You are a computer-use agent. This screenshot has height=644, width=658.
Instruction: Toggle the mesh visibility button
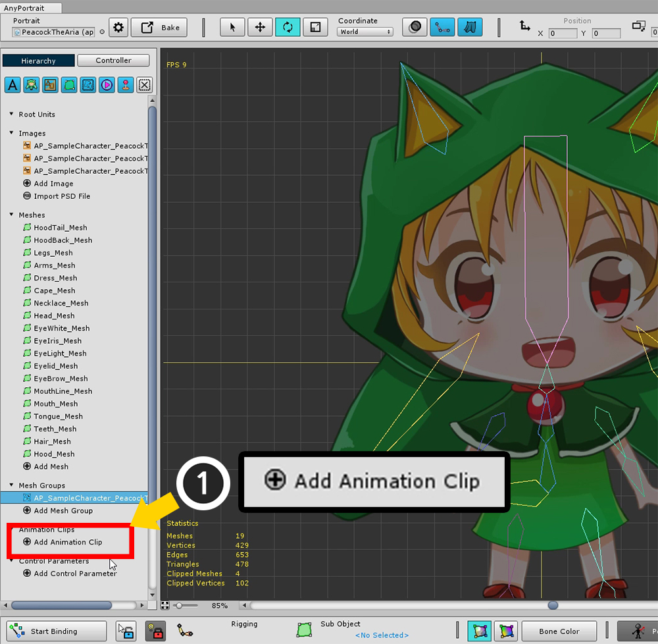[x=470, y=27]
